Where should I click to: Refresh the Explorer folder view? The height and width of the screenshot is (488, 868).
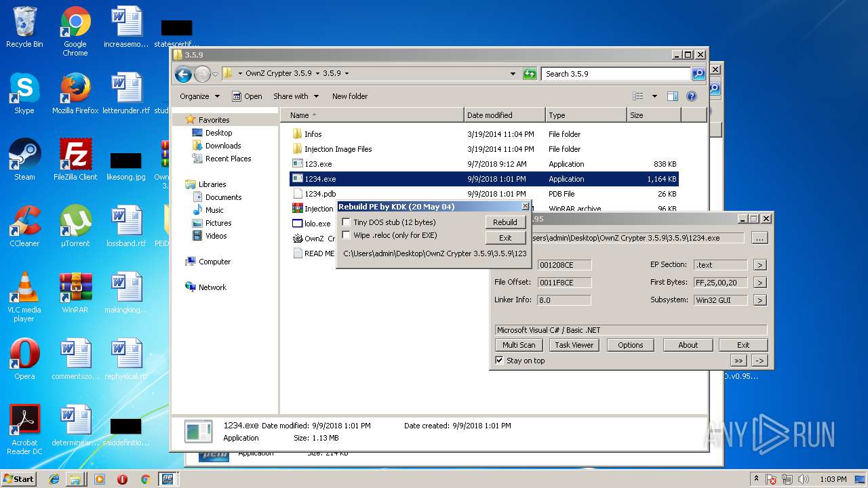click(x=530, y=74)
